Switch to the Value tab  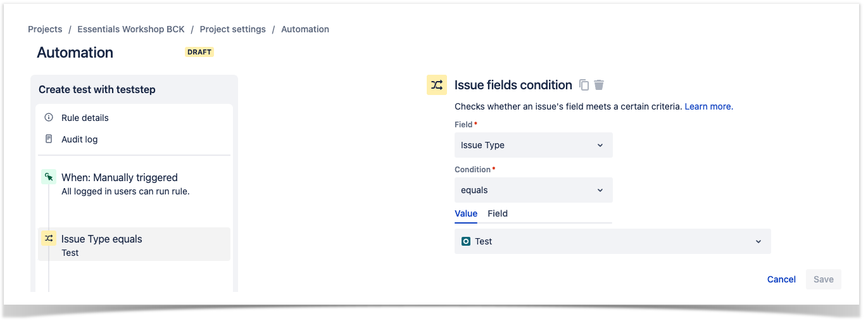coord(466,213)
